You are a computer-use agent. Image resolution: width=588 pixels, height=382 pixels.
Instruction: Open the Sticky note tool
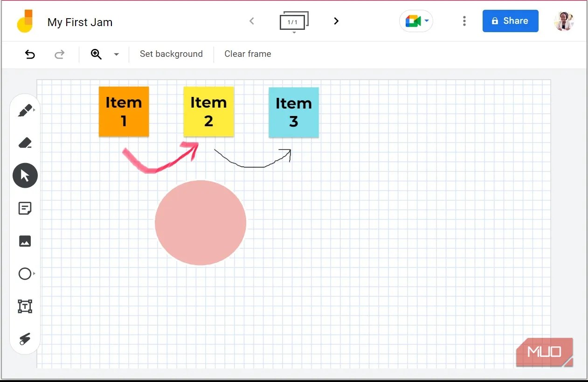pos(25,208)
